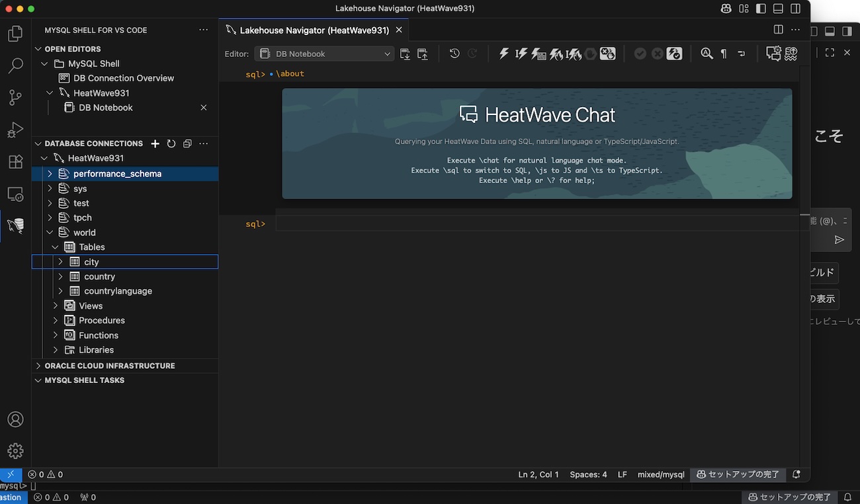Open the Copilot icon in the title bar

click(727, 9)
